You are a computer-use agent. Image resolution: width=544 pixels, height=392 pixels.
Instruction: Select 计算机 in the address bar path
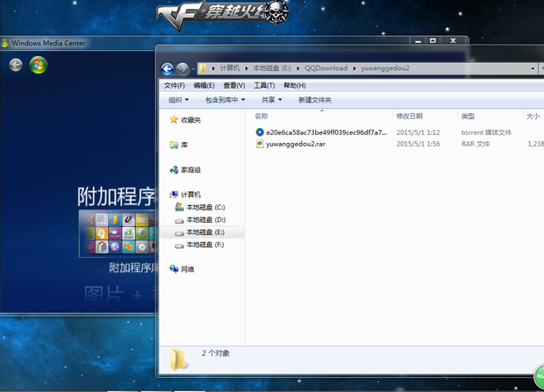click(x=229, y=68)
